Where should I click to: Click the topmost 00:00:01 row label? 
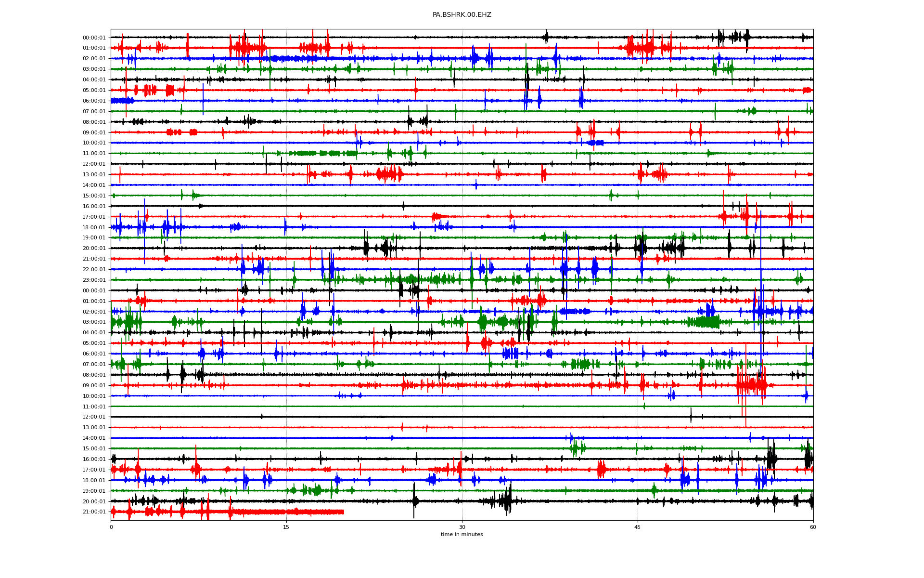[94, 38]
